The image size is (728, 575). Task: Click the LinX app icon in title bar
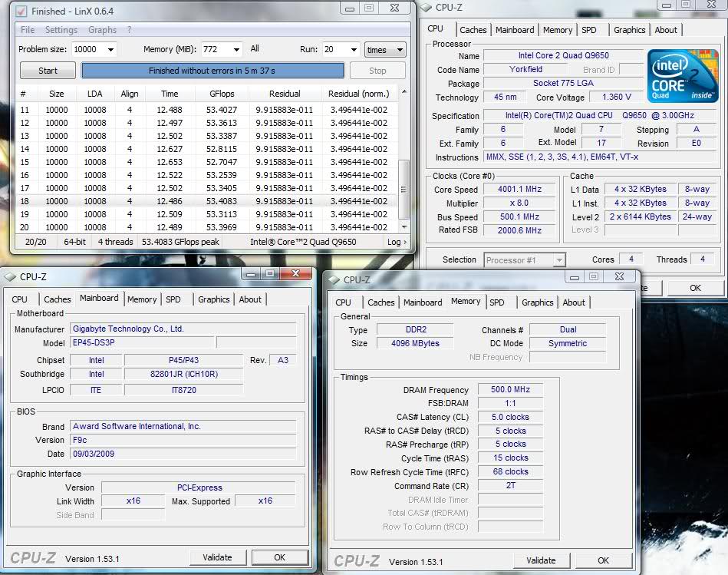tap(21, 11)
